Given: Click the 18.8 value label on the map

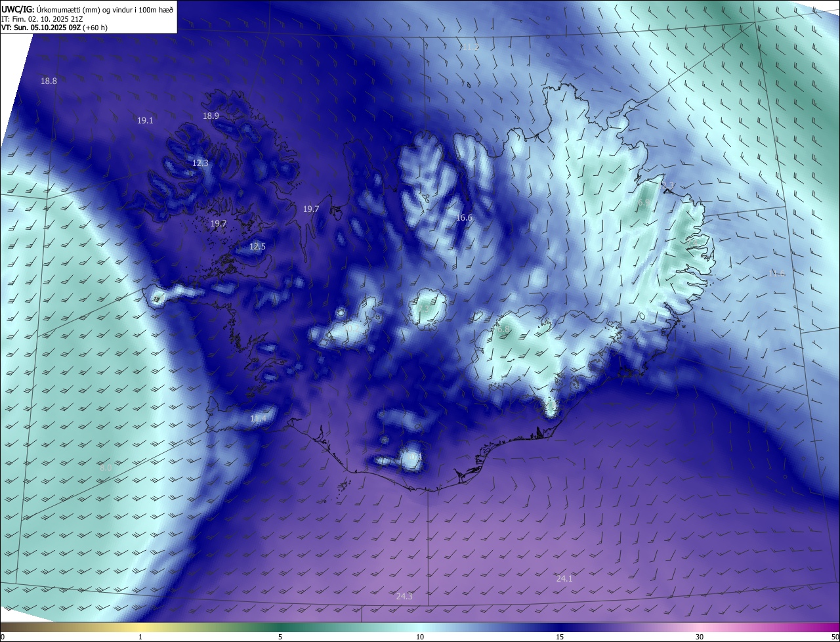Looking at the screenshot, I should pyautogui.click(x=49, y=81).
